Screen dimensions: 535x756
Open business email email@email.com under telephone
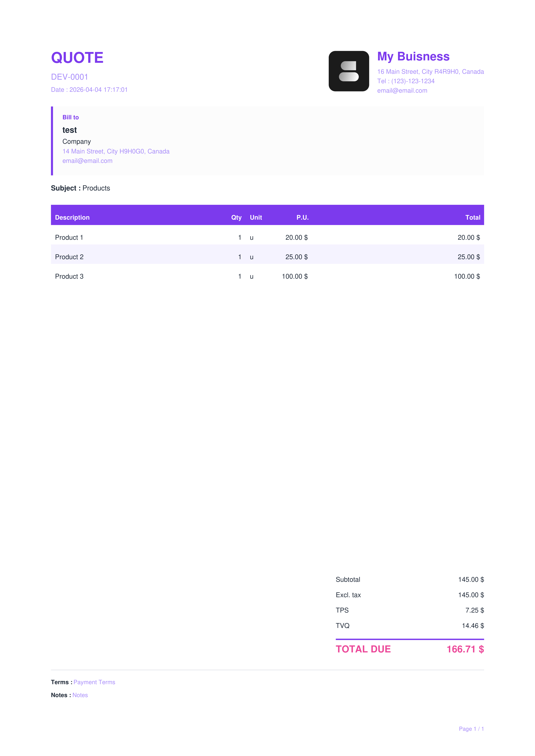click(402, 91)
